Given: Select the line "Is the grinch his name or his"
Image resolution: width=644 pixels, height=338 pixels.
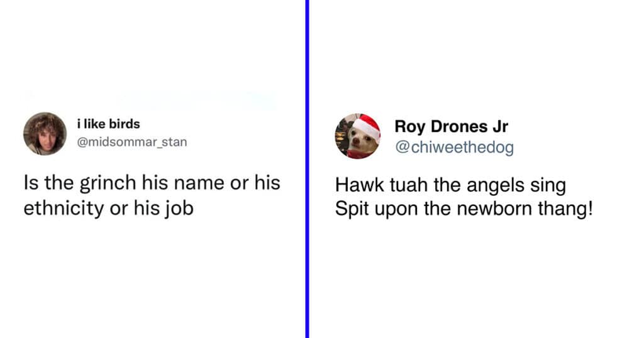Looking at the screenshot, I should point(152,183).
